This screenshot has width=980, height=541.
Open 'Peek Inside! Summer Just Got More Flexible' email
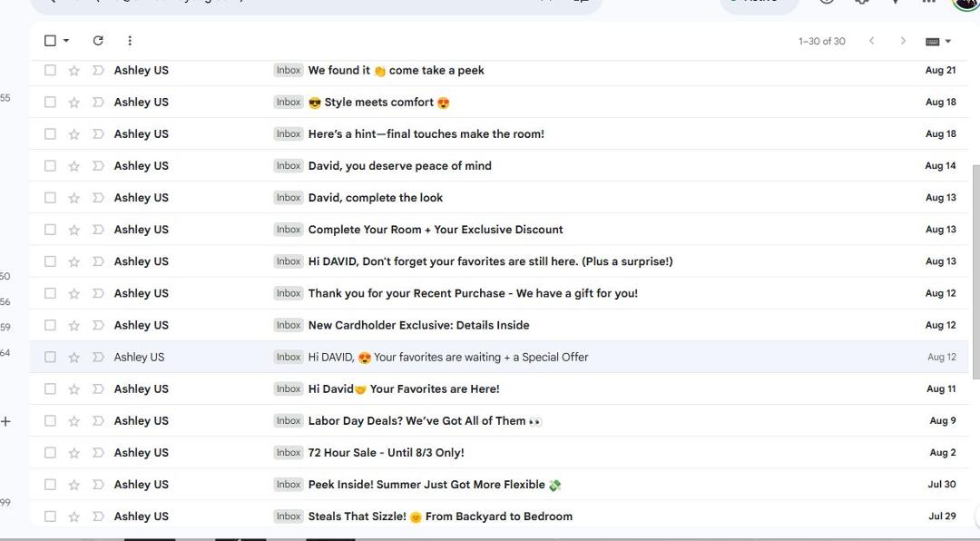pyautogui.click(x=499, y=485)
